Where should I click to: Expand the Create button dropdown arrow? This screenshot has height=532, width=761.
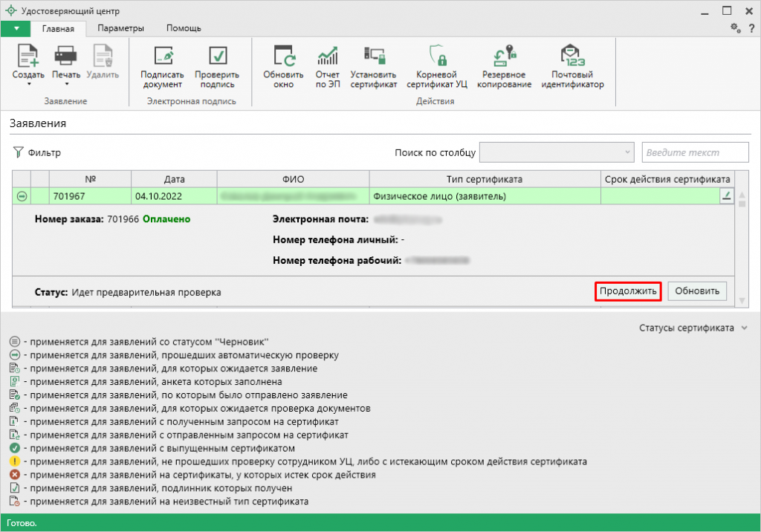coord(28,84)
